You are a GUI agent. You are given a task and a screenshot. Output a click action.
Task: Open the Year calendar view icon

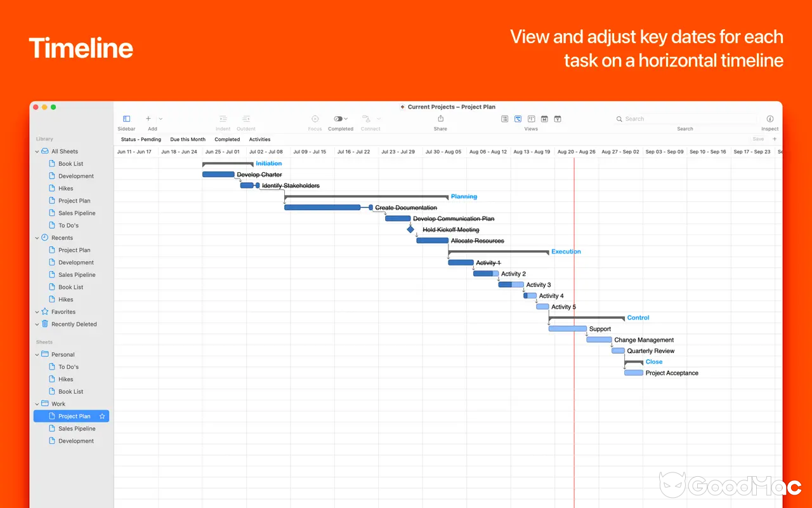558,119
